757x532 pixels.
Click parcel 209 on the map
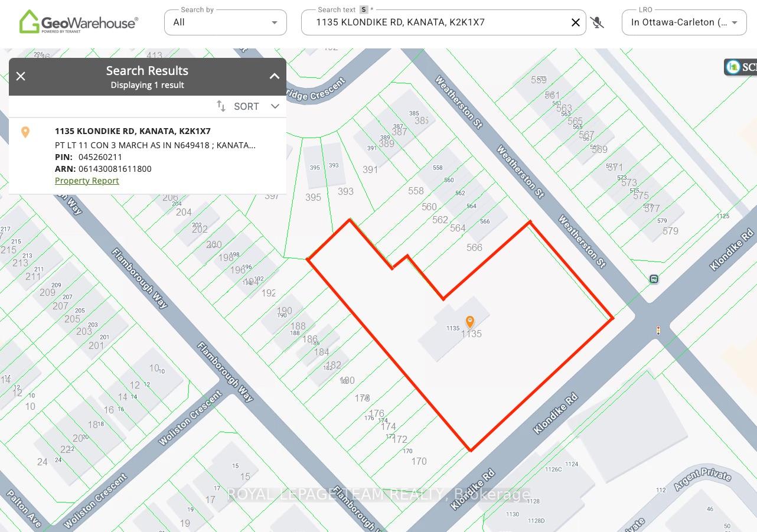pyautogui.click(x=47, y=292)
